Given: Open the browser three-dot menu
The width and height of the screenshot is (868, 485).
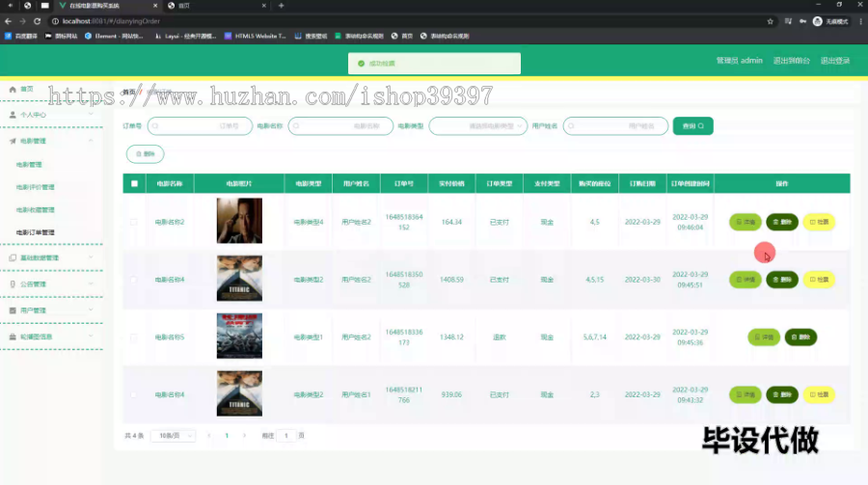Looking at the screenshot, I should [861, 21].
